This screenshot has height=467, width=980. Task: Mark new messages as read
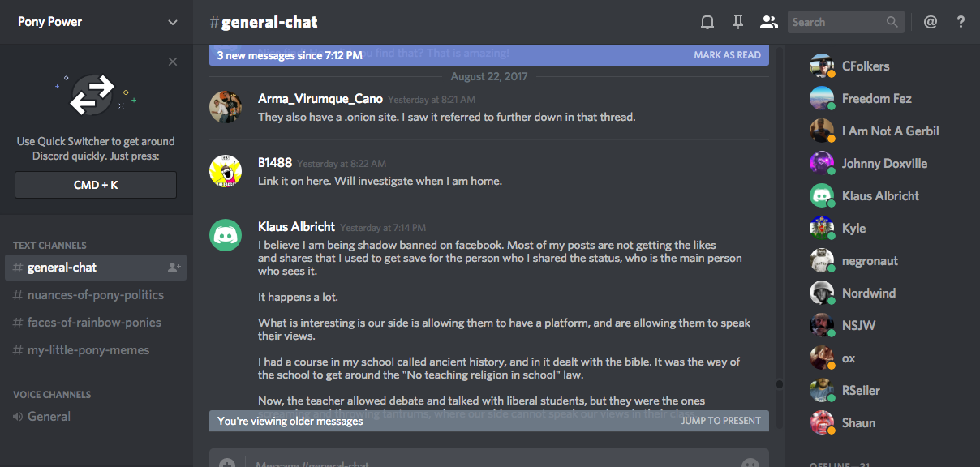[x=727, y=55]
